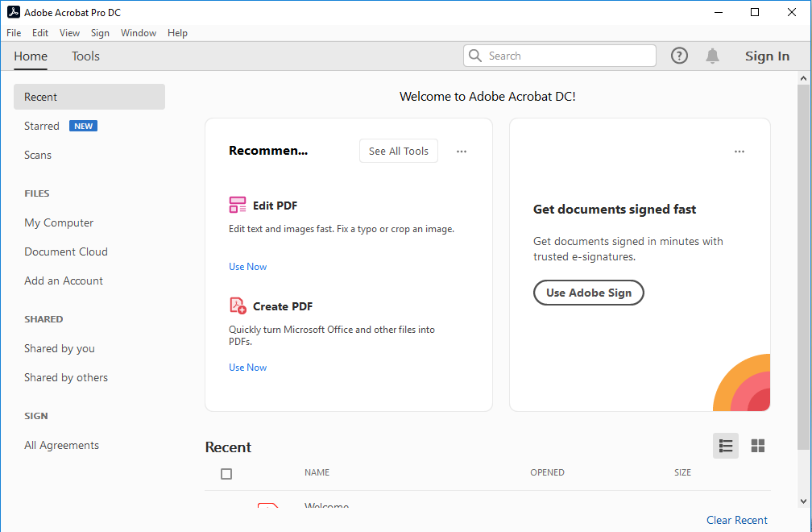Select the Create PDF tool icon
This screenshot has height=532, width=812.
point(237,305)
